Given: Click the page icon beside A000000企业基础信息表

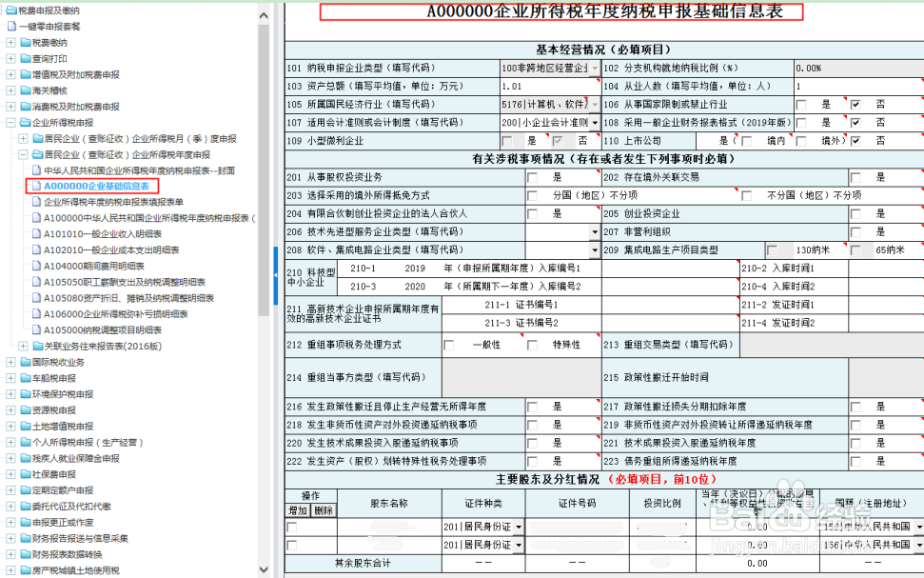Looking at the screenshot, I should (36, 186).
